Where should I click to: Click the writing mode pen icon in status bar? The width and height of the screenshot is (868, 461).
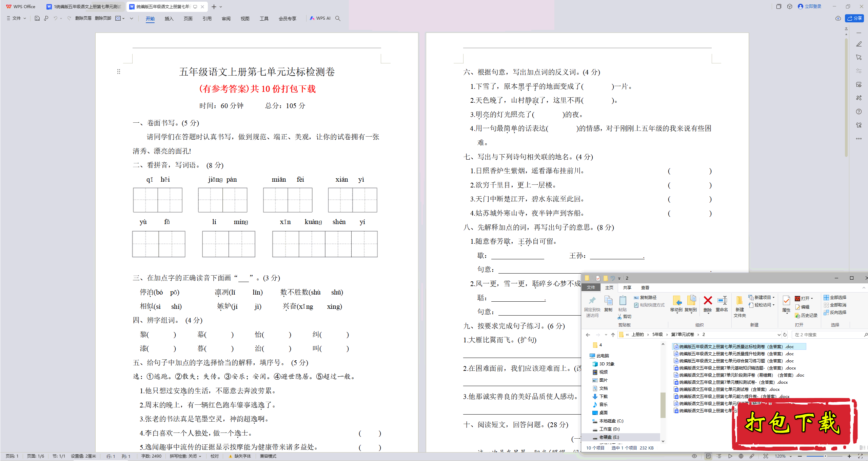coord(752,456)
